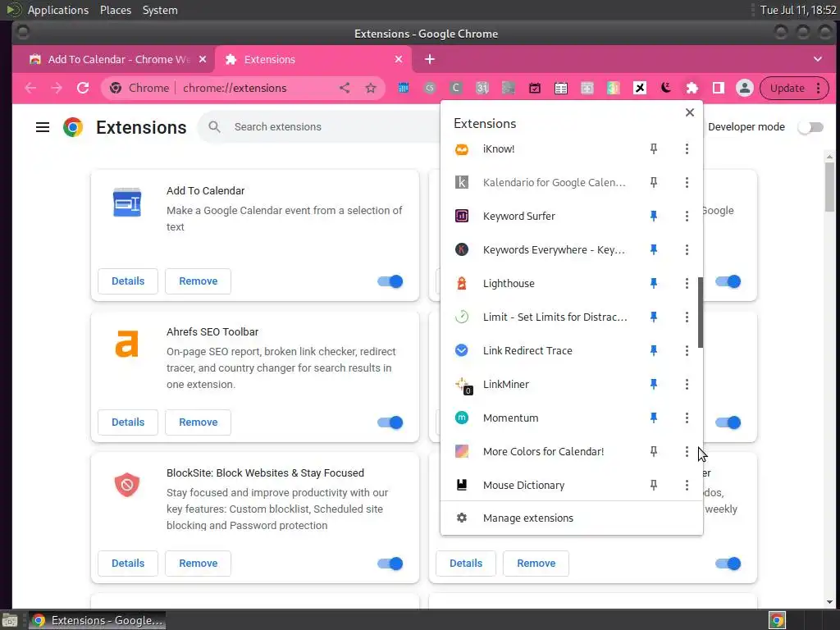
Task: Pin the iKnow! extension
Action: point(654,149)
